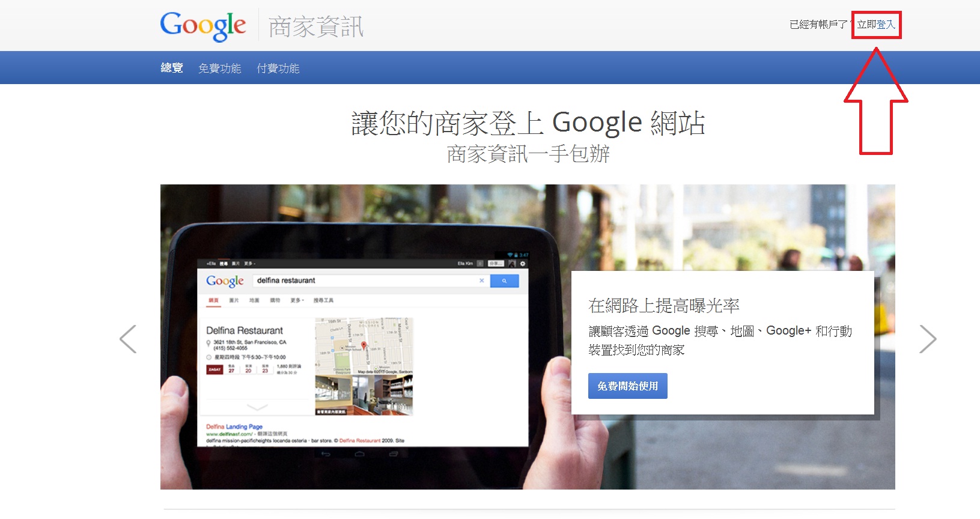Show the previous carousel slide with left arrow

point(128,339)
